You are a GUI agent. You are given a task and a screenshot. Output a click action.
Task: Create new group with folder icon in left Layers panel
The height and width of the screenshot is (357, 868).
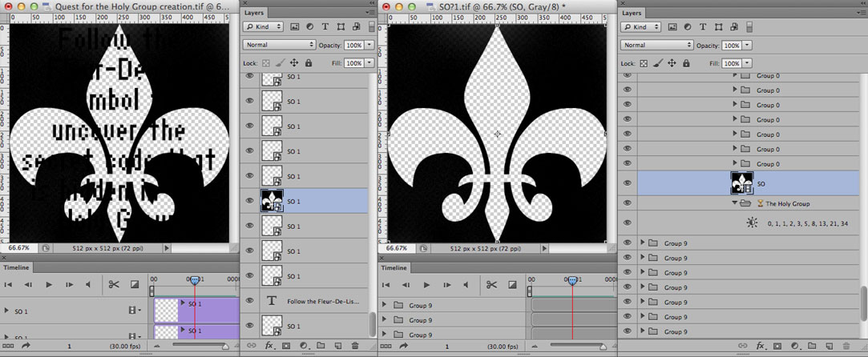(321, 346)
